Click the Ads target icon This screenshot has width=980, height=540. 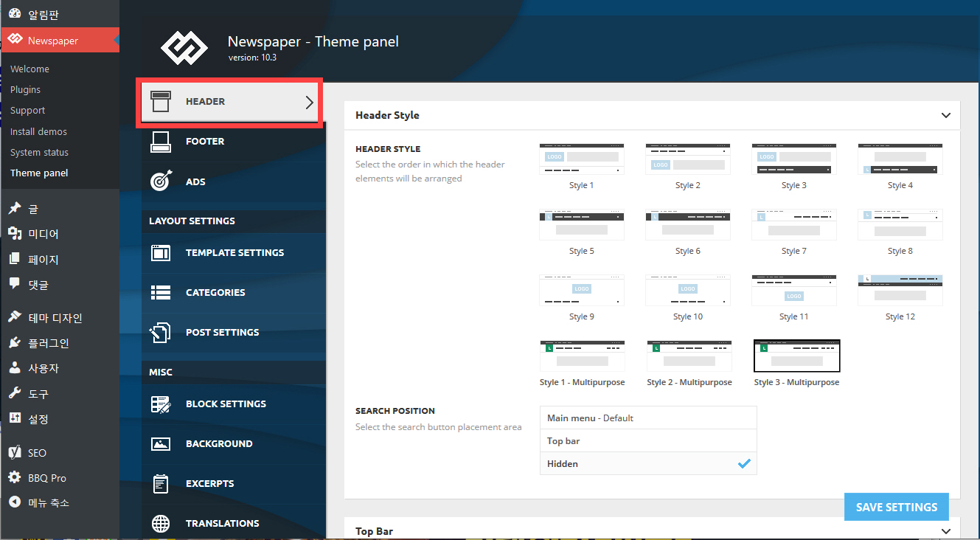pyautogui.click(x=161, y=181)
